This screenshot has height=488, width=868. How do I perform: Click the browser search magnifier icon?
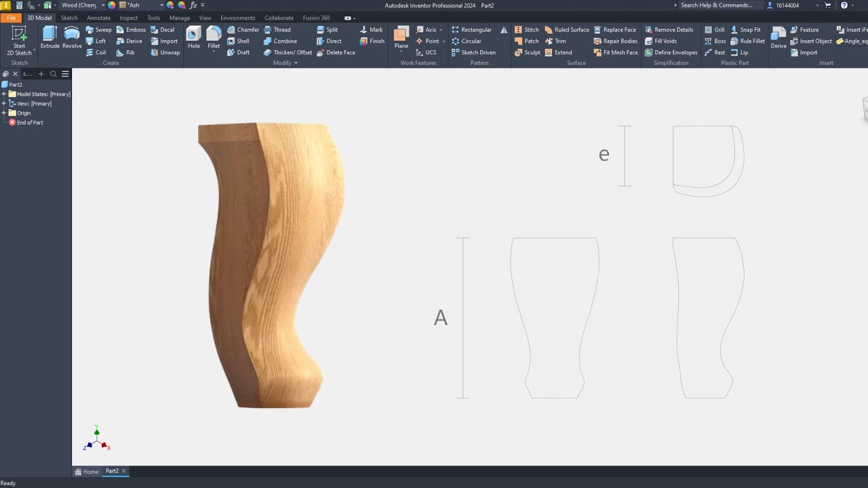click(54, 74)
